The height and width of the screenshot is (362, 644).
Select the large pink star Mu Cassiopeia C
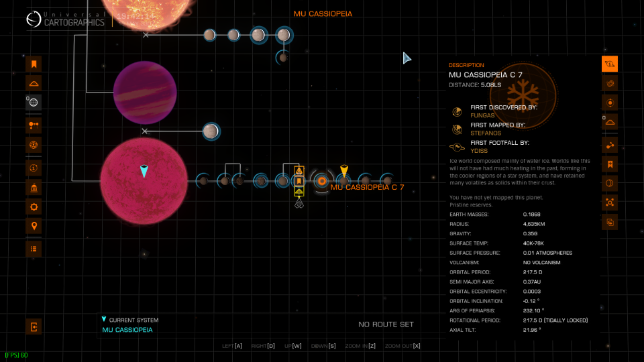click(144, 181)
